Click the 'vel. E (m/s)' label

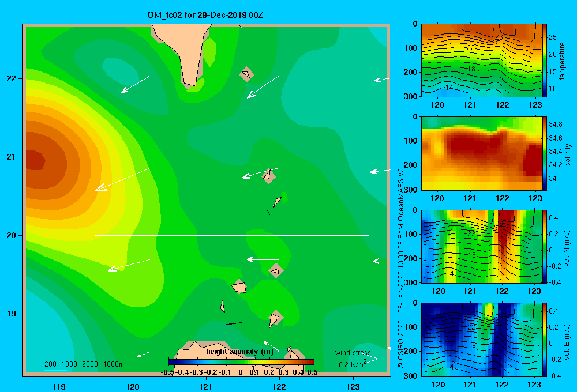tap(567, 341)
